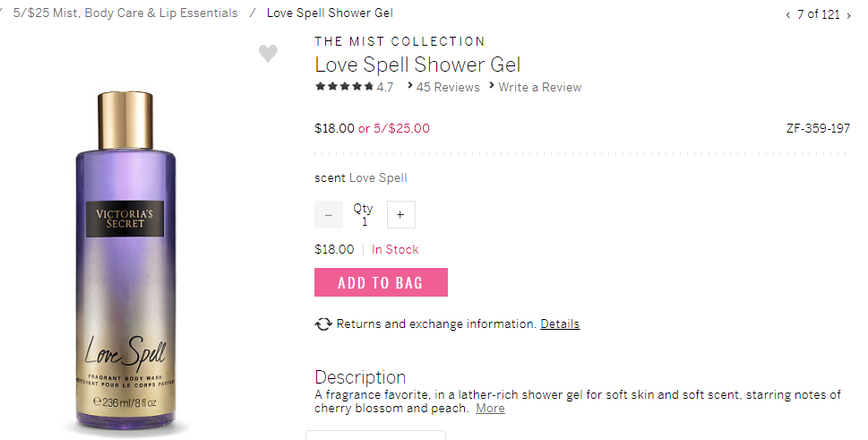This screenshot has width=868, height=440.
Task: Open Mist, Body Care & Lip Essentials breadcrumb
Action: (125, 13)
